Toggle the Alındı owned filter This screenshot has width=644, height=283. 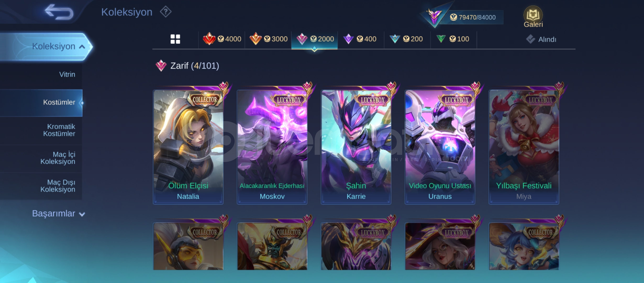point(541,39)
